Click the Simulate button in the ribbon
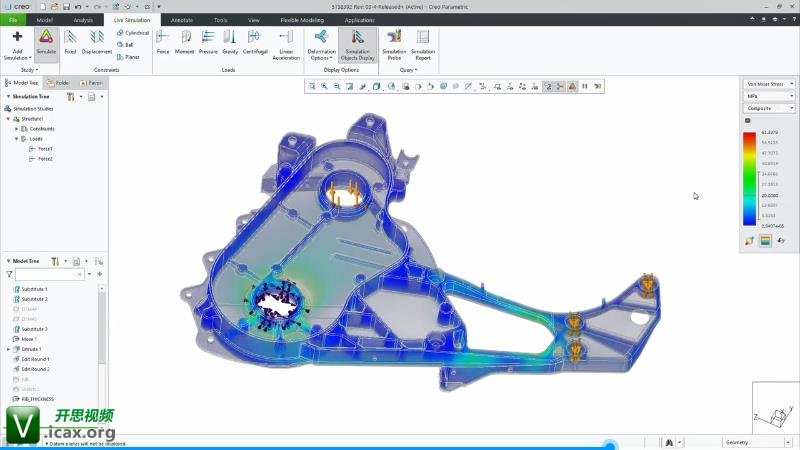 (46, 40)
